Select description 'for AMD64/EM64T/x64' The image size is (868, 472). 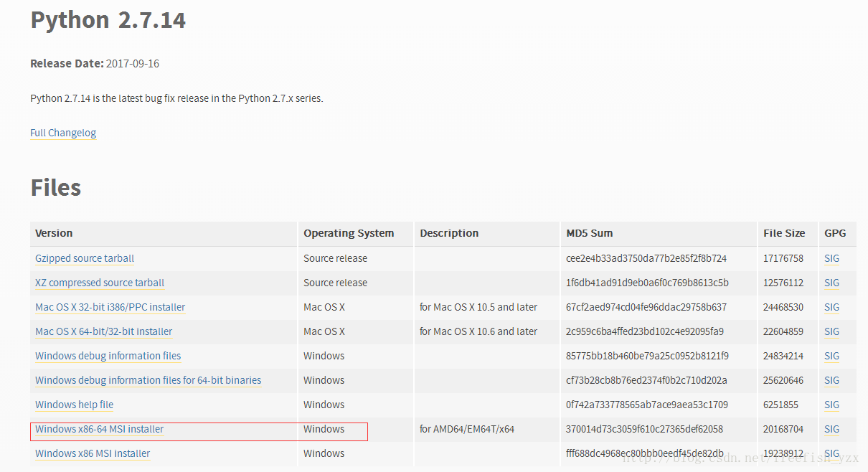point(467,429)
